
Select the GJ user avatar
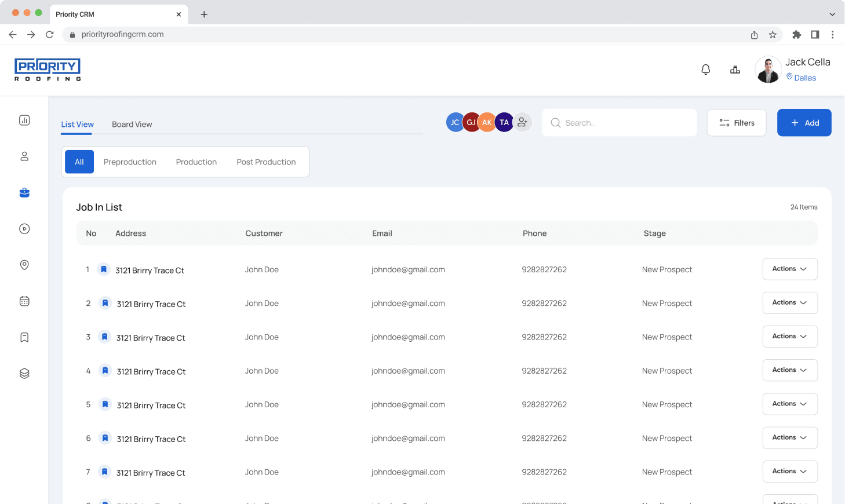471,122
